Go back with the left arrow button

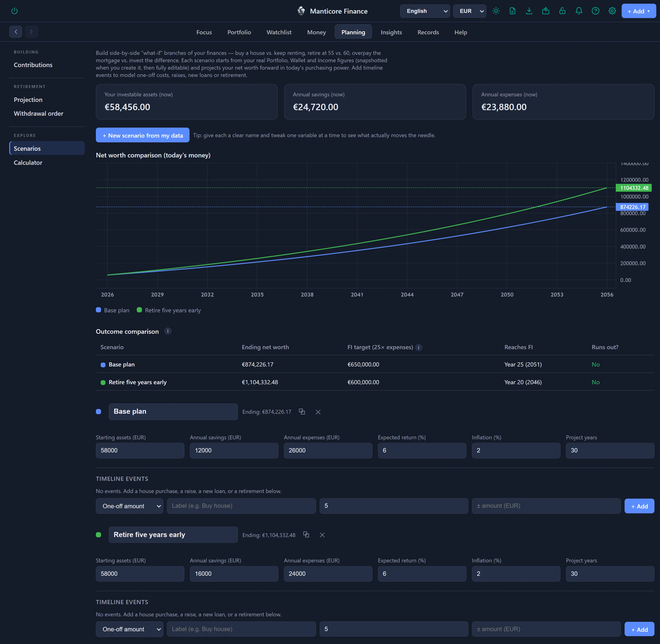coord(15,32)
